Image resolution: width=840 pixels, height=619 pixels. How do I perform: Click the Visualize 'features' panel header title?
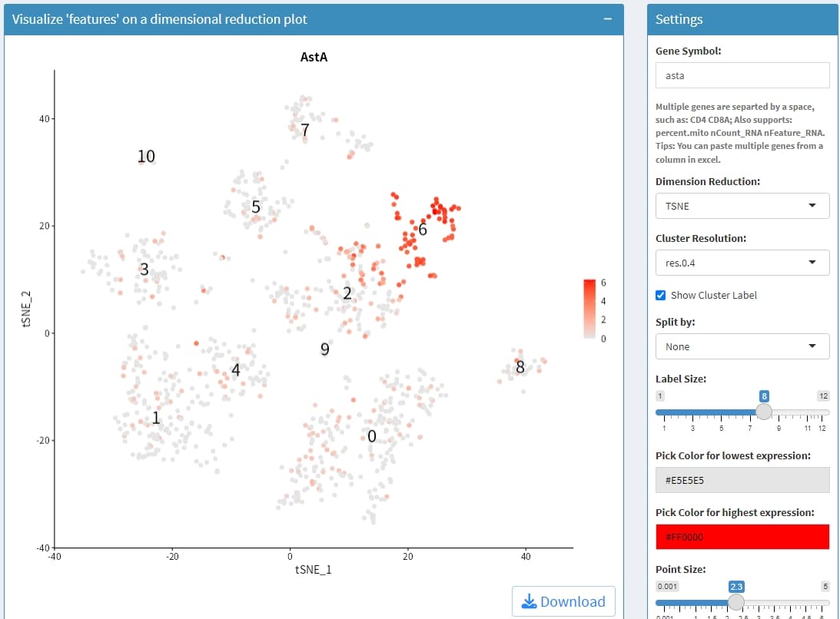pos(160,20)
